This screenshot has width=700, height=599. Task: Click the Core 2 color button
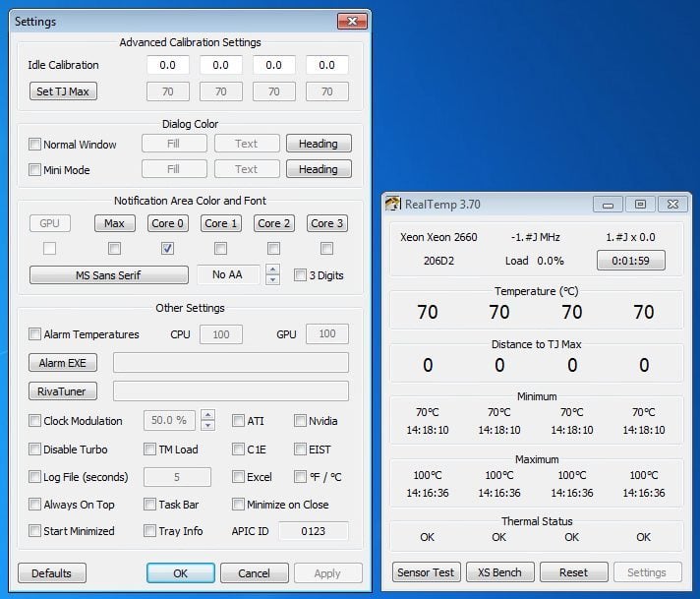pyautogui.click(x=274, y=223)
